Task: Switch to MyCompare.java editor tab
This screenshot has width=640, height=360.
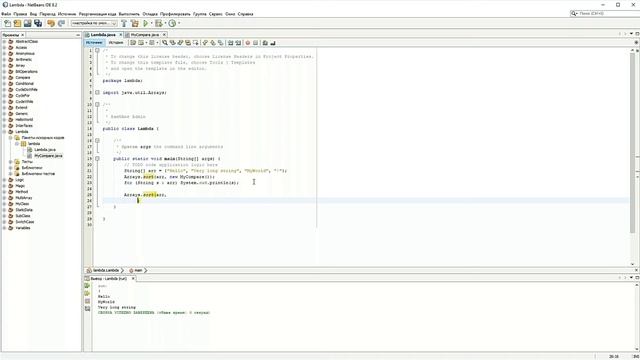Action: coord(144,35)
